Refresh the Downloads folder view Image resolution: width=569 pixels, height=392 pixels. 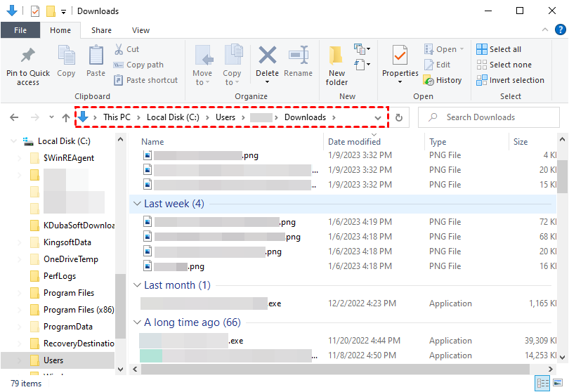399,117
